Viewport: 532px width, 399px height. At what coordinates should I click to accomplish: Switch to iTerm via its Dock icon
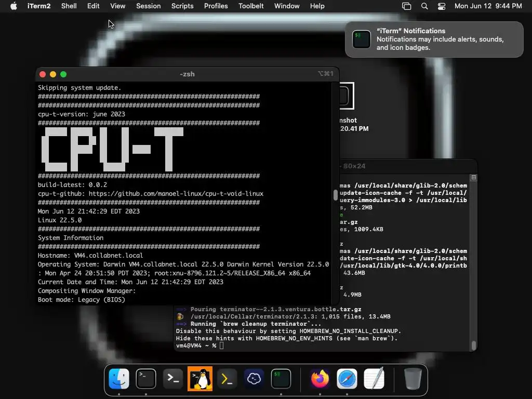click(x=281, y=379)
